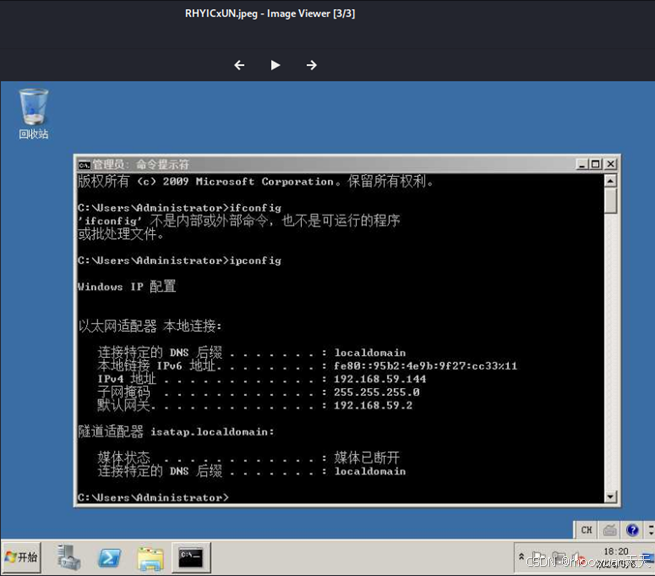
Task: Maximize the command prompt window
Action: click(596, 164)
